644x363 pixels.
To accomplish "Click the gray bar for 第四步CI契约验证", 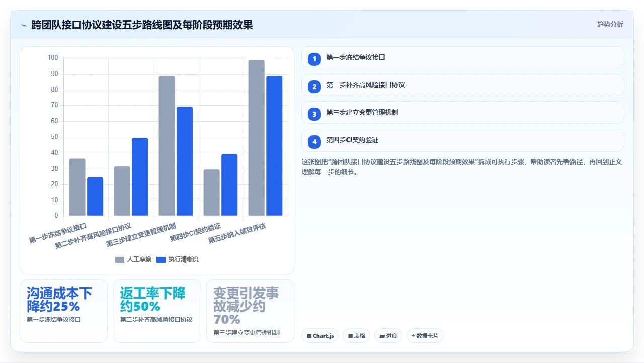I will [x=211, y=193].
